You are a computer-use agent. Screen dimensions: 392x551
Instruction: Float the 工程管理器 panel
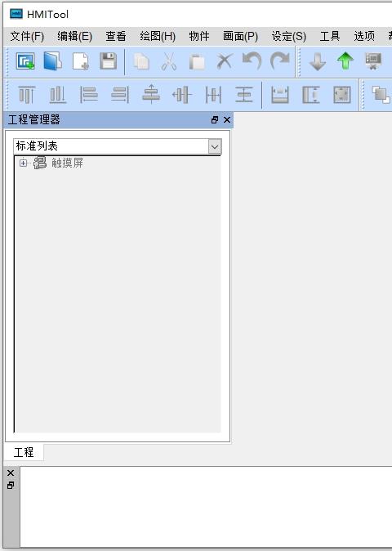click(215, 120)
